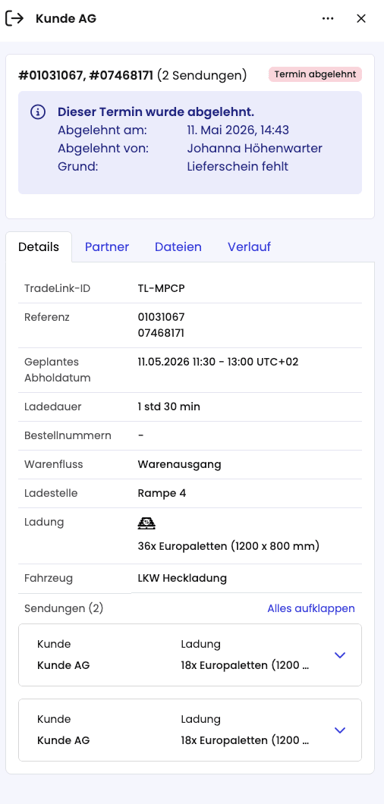This screenshot has width=384, height=804.
Task: Click the info icon in rejection notice
Action: (x=37, y=112)
